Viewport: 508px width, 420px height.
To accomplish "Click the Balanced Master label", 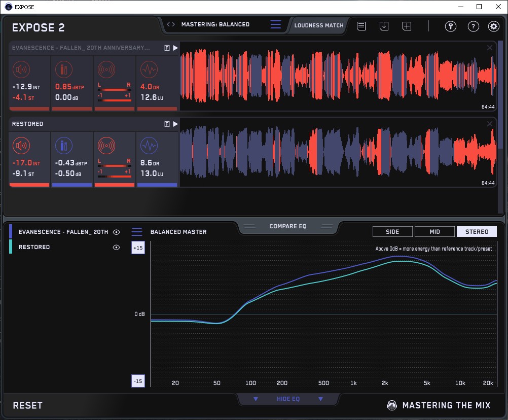I will coord(178,232).
